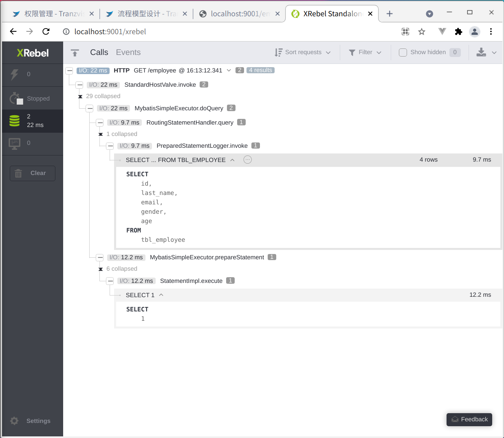Collapse the HTTP GET /employee request node

pyautogui.click(x=70, y=70)
